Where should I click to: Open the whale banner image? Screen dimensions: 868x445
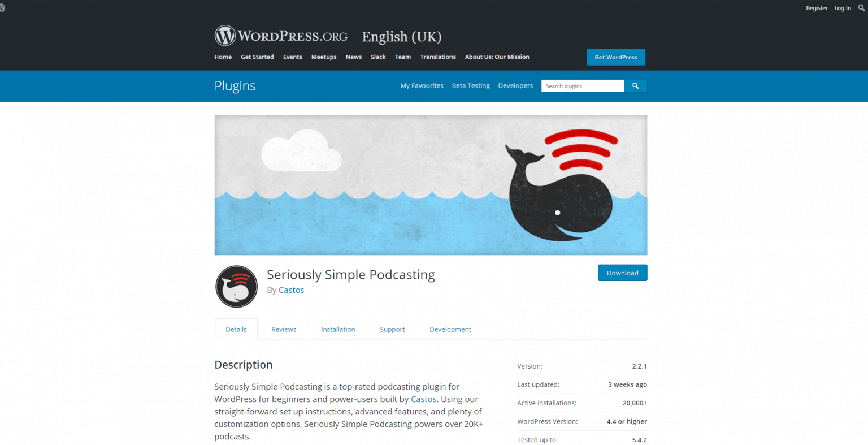(x=431, y=185)
